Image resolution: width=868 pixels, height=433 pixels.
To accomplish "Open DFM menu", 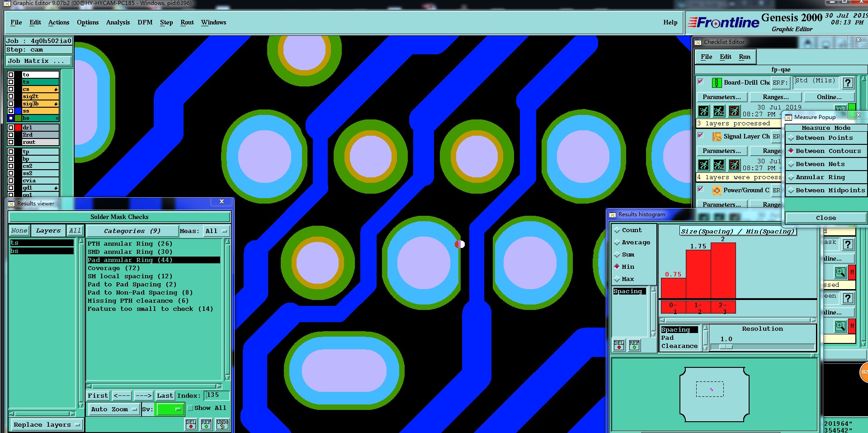I will tap(145, 23).
